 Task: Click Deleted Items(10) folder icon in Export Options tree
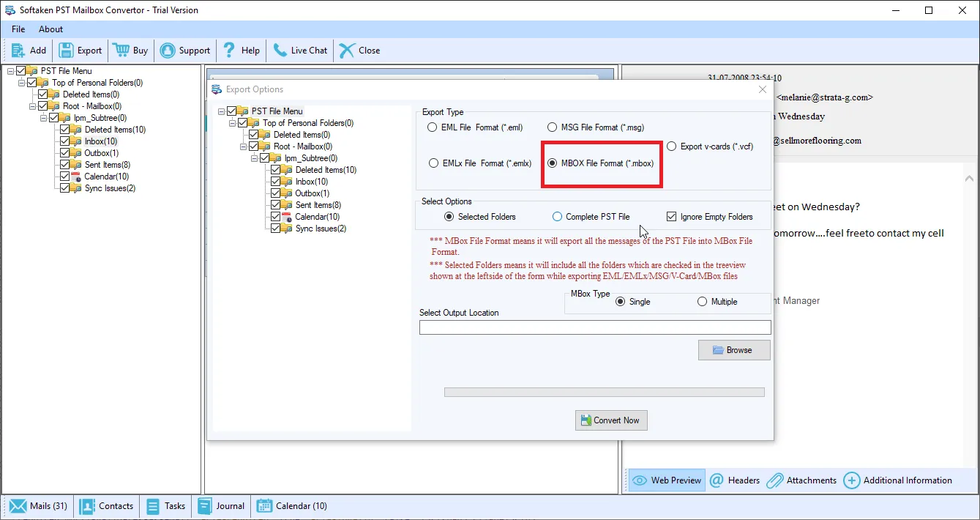288,170
